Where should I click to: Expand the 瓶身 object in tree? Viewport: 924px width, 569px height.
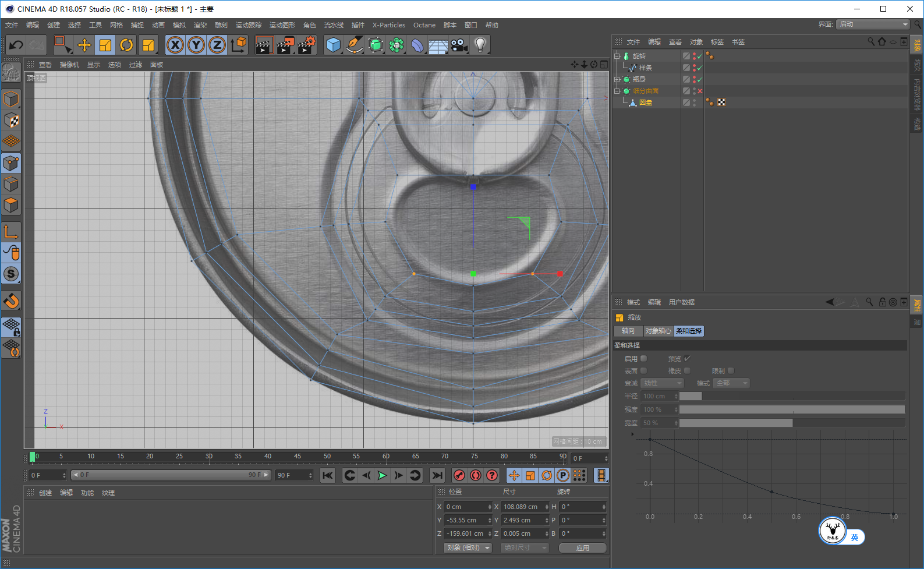pos(617,79)
